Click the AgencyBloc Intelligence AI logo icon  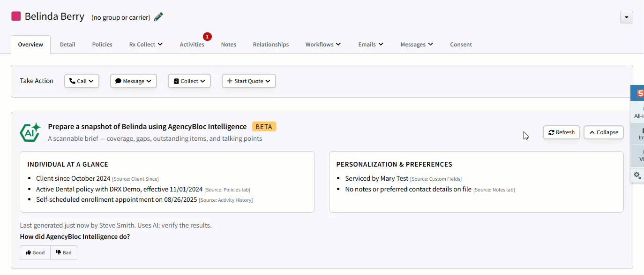tap(30, 132)
